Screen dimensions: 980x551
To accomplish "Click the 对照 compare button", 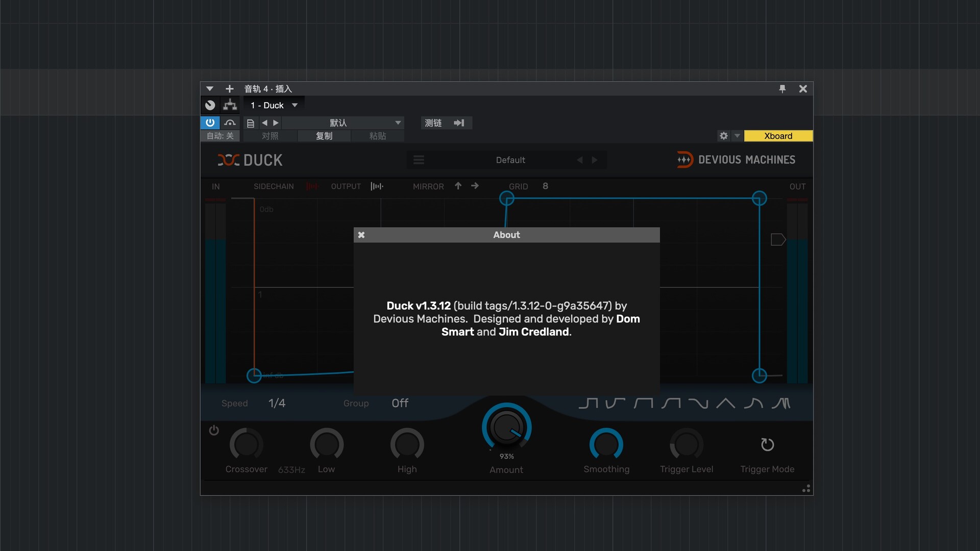I will pos(270,136).
